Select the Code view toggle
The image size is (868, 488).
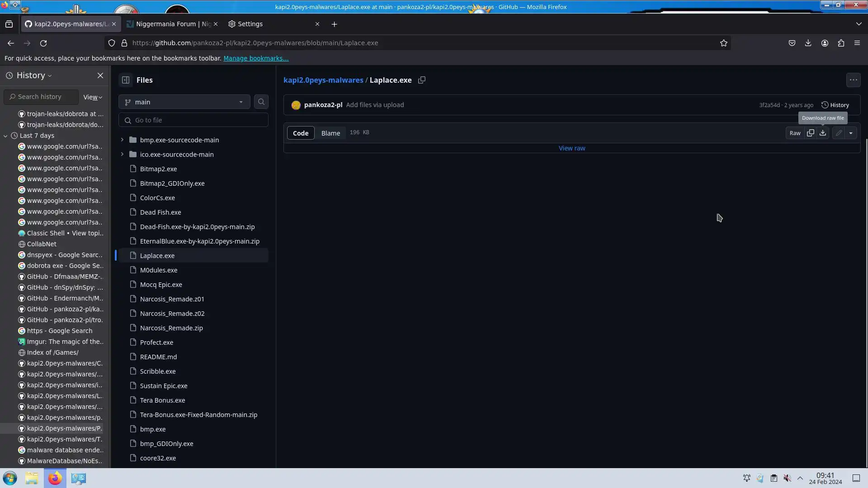(301, 133)
